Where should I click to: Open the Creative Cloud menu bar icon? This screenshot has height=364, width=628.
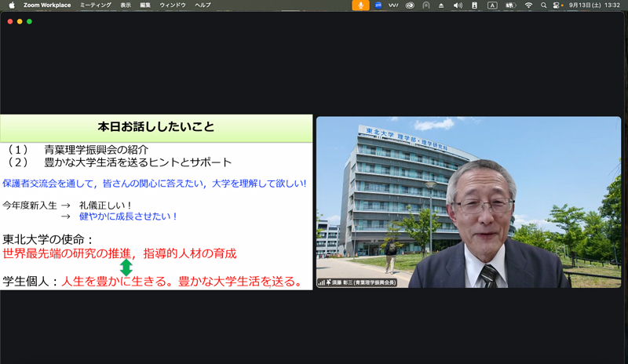(x=410, y=5)
